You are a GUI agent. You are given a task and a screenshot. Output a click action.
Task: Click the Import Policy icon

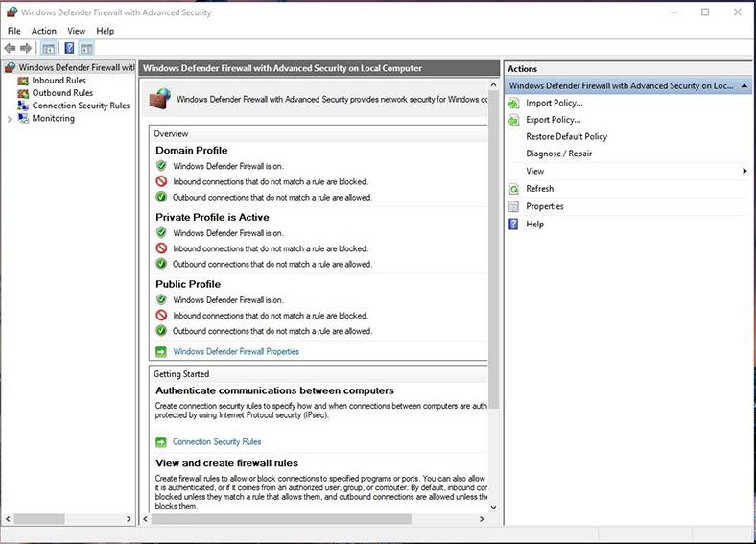514,103
